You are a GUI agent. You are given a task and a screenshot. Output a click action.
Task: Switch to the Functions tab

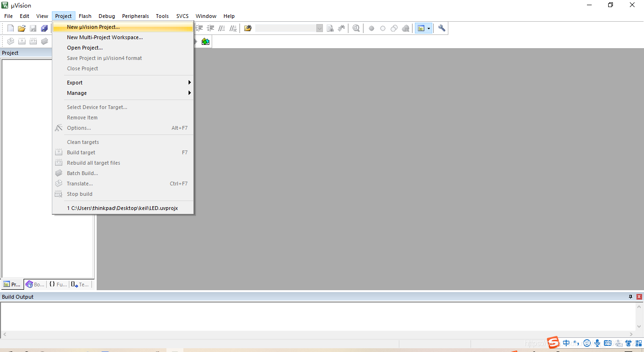(58, 285)
